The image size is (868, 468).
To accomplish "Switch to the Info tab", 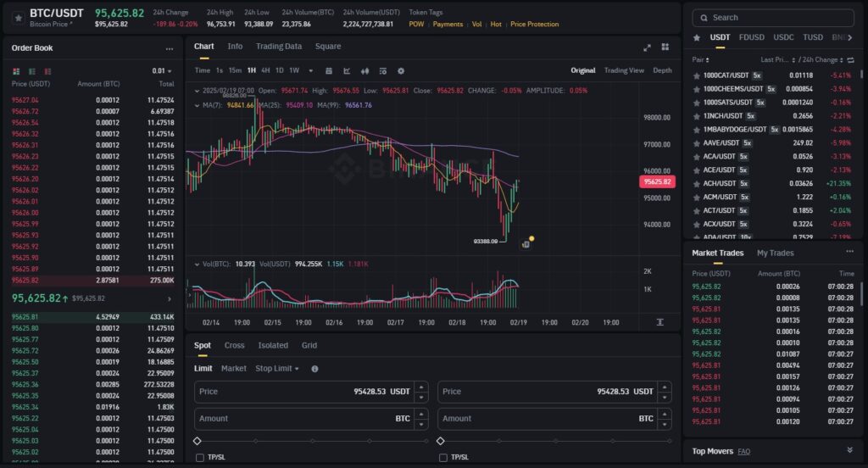I will point(236,47).
